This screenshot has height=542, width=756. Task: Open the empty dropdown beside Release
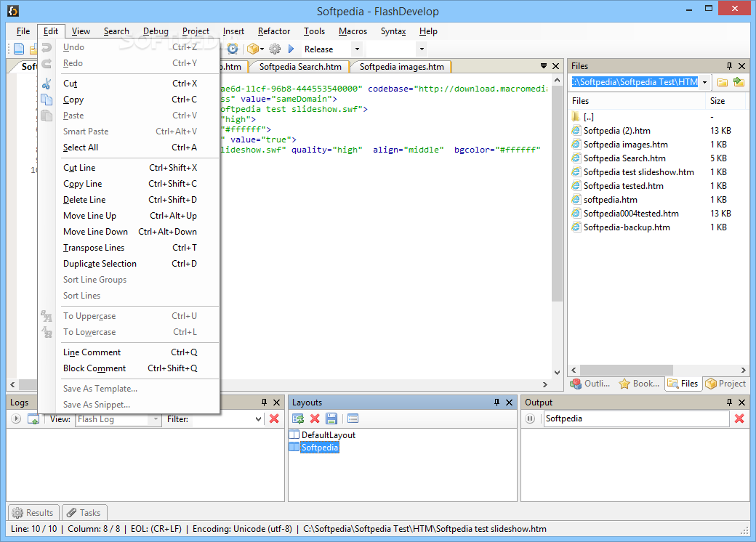point(422,49)
